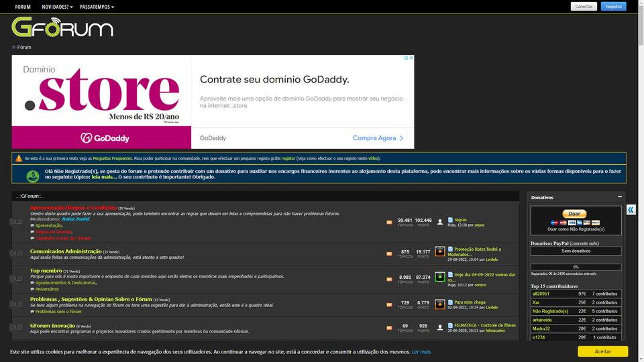Open the Novidades? dropdown menu
The height and width of the screenshot is (362, 644).
pyautogui.click(x=57, y=7)
